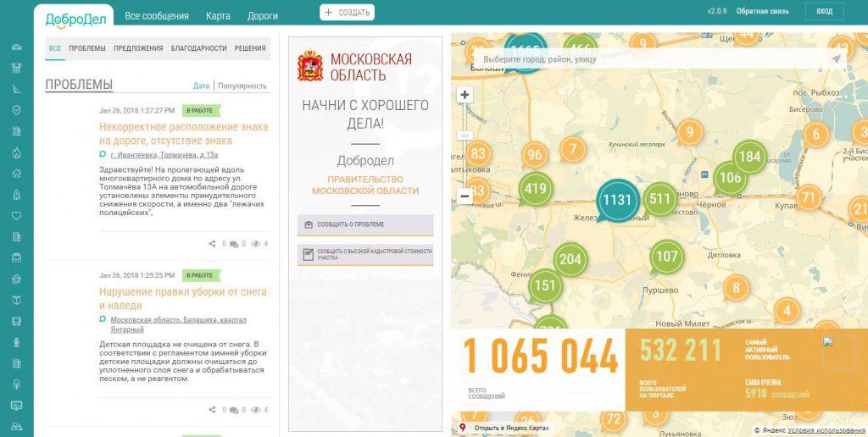Zoom out the map with minus button

[x=465, y=196]
